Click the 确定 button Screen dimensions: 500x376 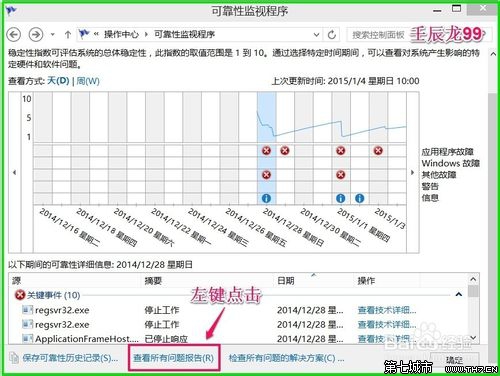[x=454, y=360]
